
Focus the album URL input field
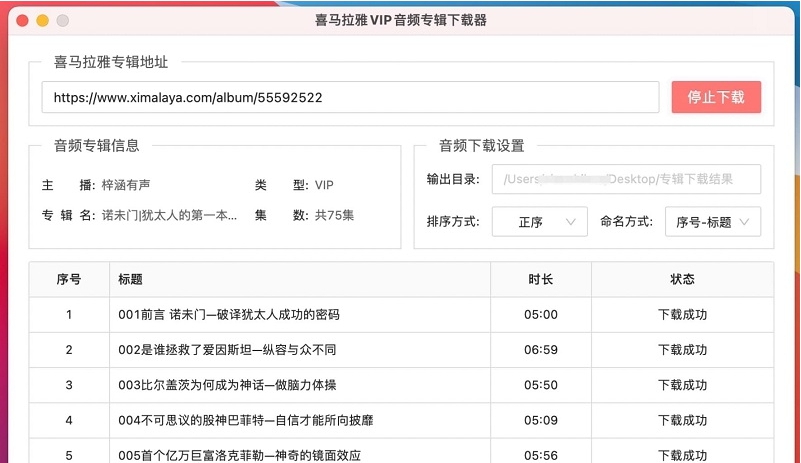pos(350,97)
